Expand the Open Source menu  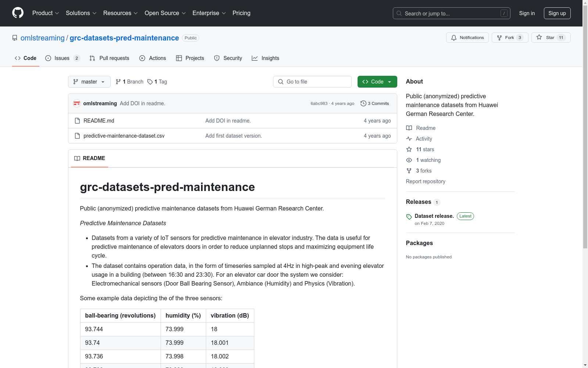pos(165,13)
